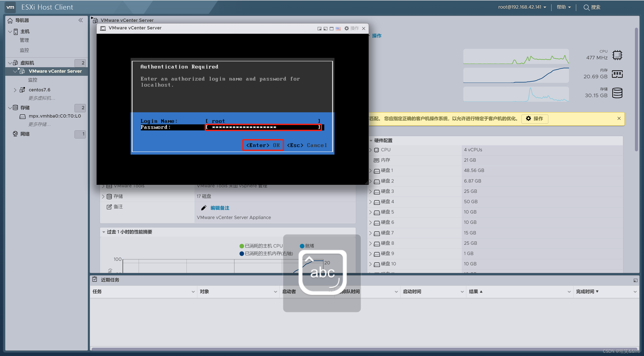Viewport: 644px width, 356px height.
Task: Click the vertical scrollbar of the main pane
Action: (636, 89)
